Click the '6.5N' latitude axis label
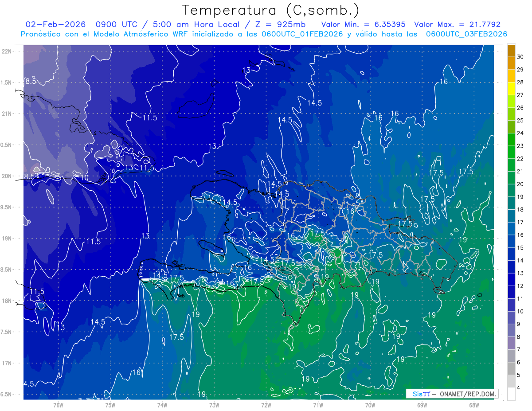 click(7, 395)
